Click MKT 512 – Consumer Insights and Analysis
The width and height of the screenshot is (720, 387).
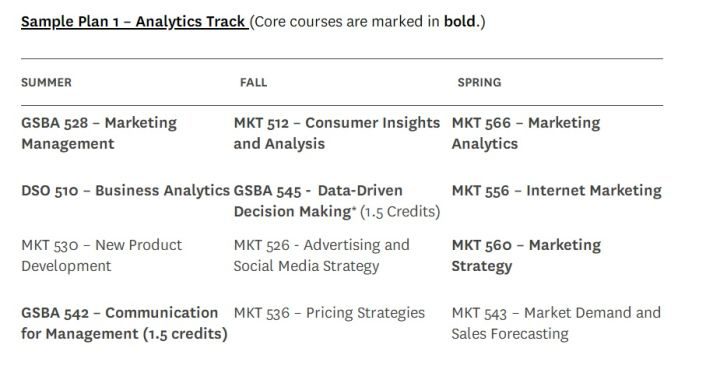pyautogui.click(x=337, y=133)
